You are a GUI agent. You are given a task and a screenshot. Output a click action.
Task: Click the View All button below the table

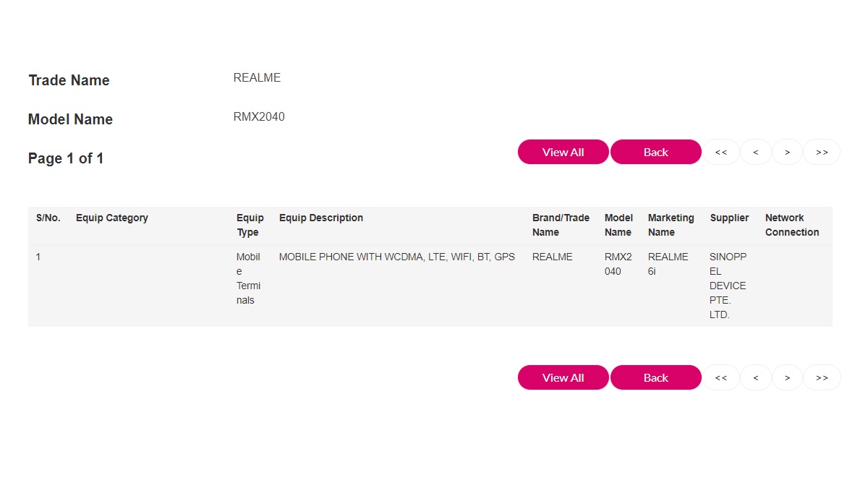click(x=563, y=377)
